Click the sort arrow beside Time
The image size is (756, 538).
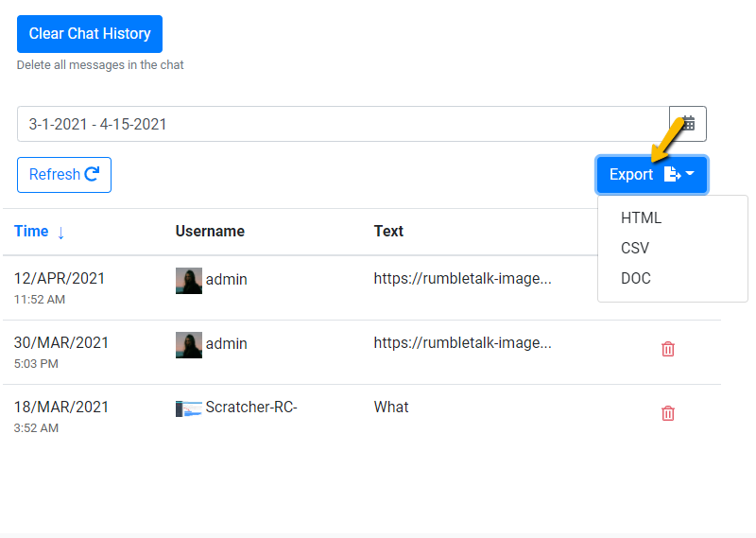pos(61,233)
